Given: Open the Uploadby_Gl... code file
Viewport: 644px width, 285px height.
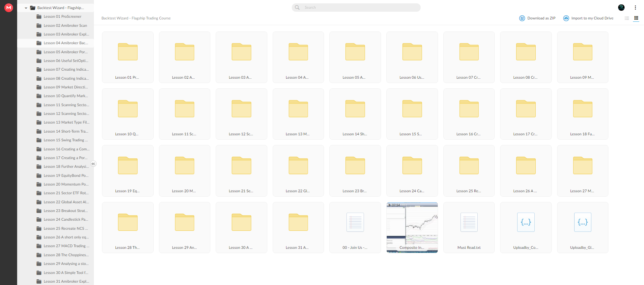Looking at the screenshot, I should [583, 227].
